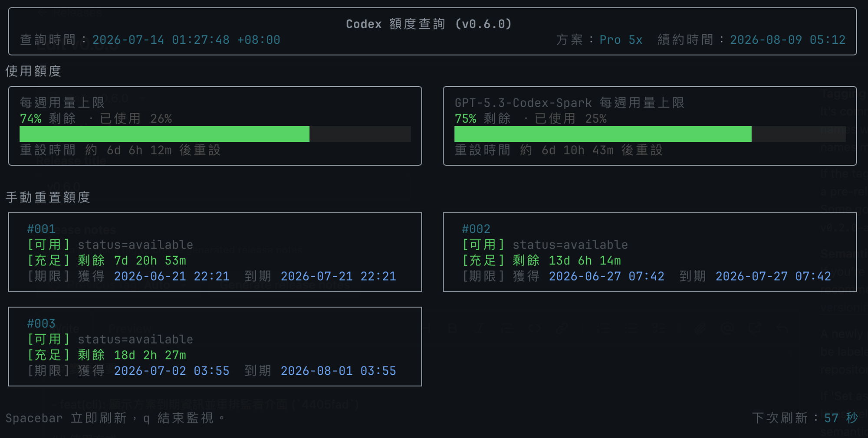Image resolution: width=868 pixels, height=438 pixels.
Task: Click '[可用]' status in card #002
Action: click(x=483, y=245)
